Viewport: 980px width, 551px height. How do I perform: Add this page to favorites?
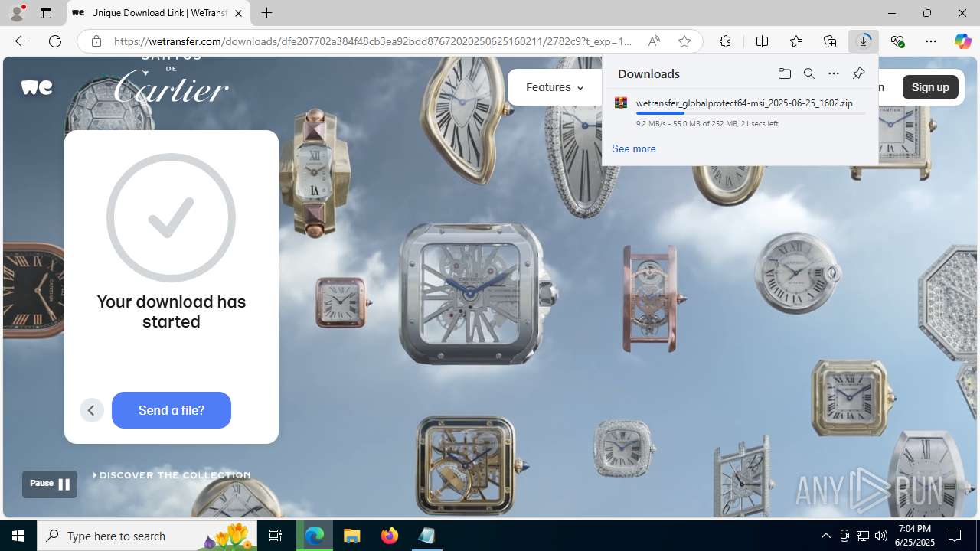(684, 41)
